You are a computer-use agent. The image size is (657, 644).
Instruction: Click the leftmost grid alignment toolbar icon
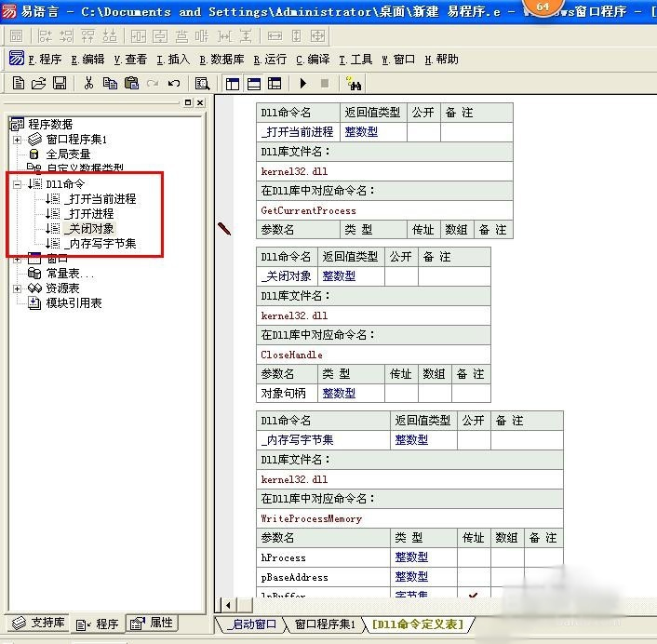(17, 36)
